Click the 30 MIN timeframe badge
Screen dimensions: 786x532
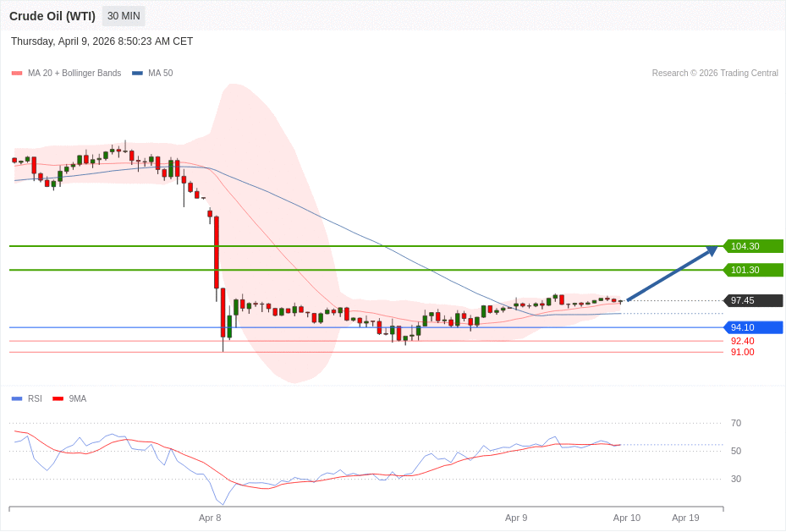click(x=124, y=16)
